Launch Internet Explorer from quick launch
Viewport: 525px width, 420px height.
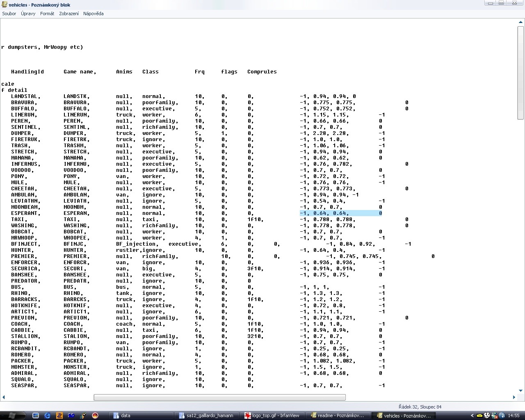pos(47,415)
